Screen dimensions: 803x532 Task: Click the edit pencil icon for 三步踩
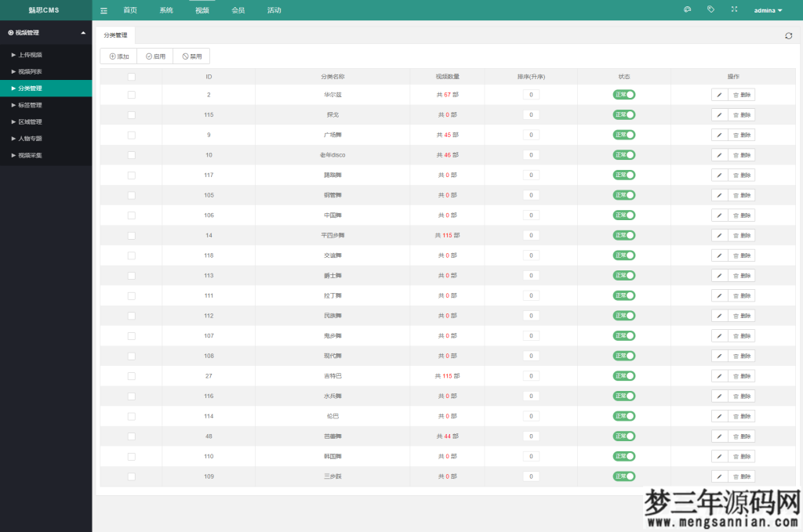click(x=719, y=476)
